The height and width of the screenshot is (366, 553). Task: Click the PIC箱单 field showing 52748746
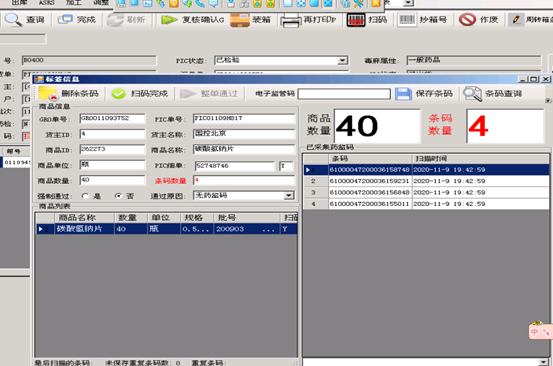[235, 166]
